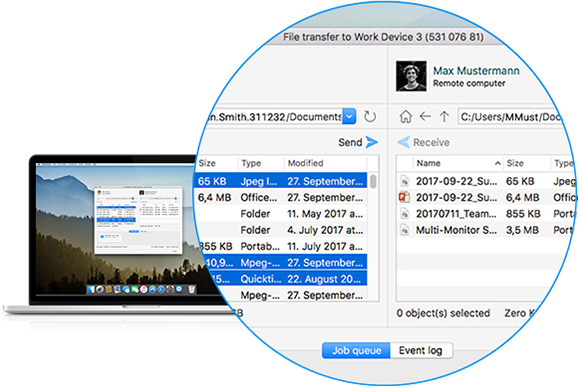Sort the local list by the Size column

(x=207, y=163)
